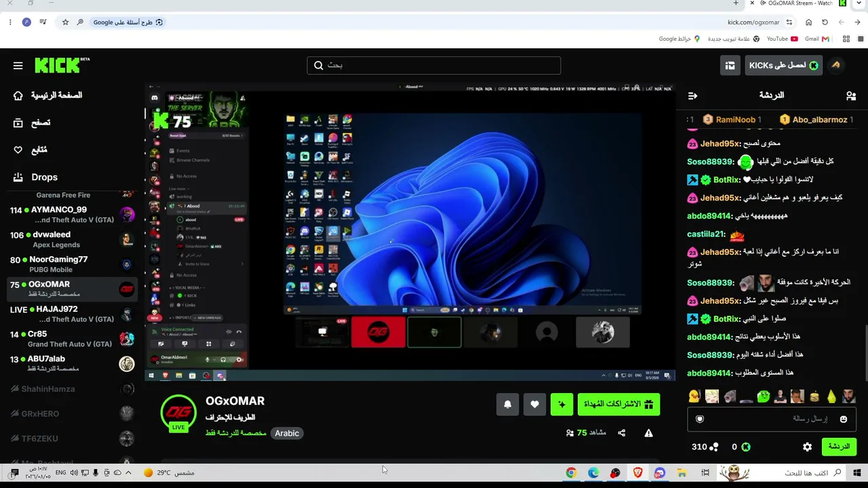Open Drops in the Kick sidebar
Screen dimensions: 868x488
pyautogui.click(x=35, y=177)
